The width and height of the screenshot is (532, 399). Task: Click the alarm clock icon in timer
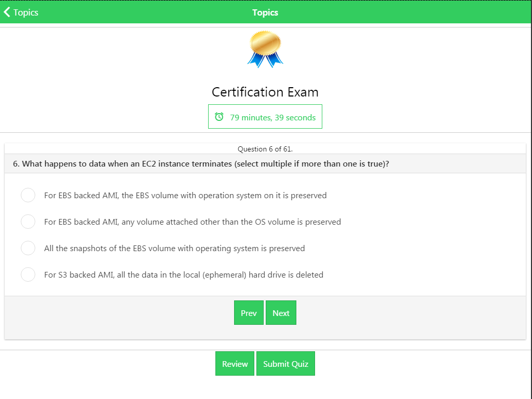tap(219, 117)
